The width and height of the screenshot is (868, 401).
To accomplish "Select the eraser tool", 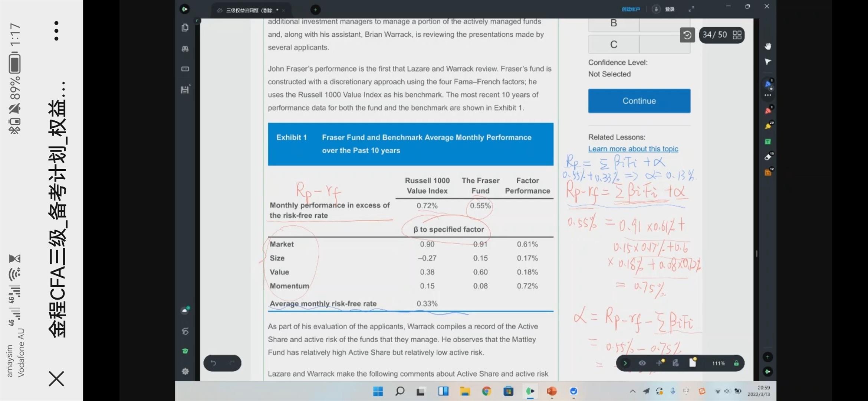I will tap(767, 157).
